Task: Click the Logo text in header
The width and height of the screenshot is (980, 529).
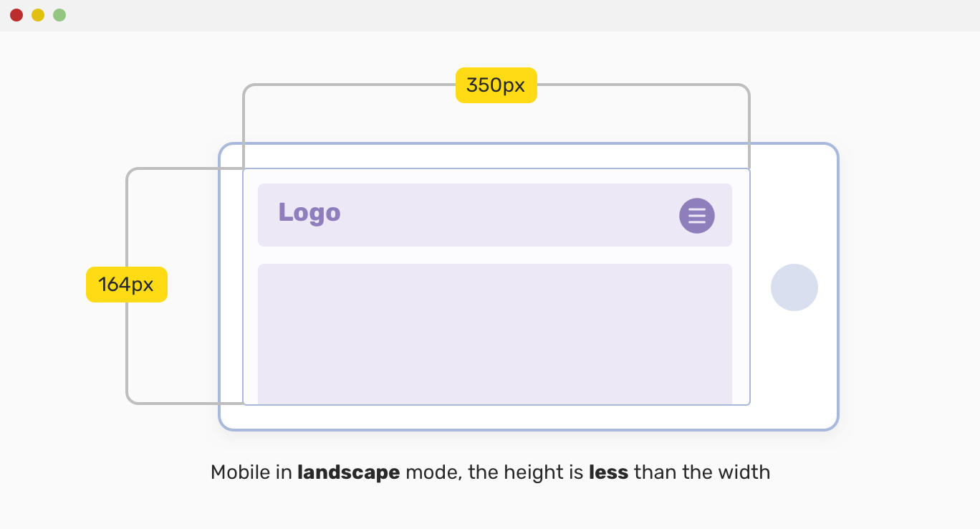Action: point(309,213)
